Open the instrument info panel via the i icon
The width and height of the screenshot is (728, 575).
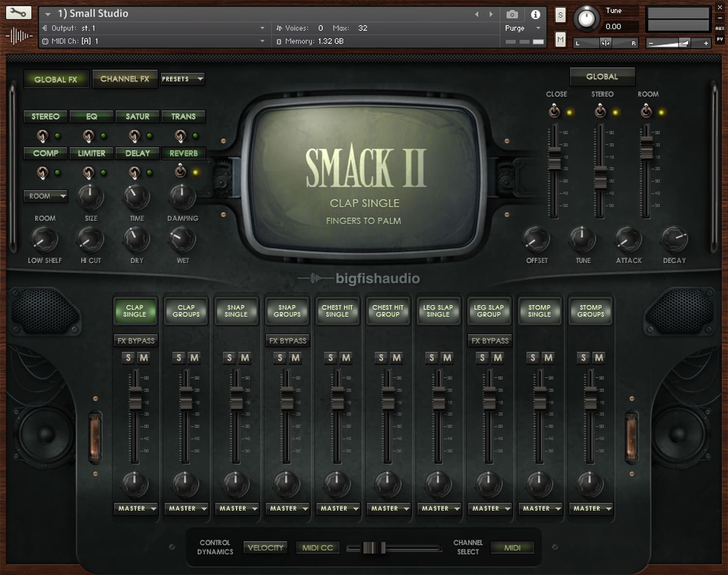(x=536, y=15)
